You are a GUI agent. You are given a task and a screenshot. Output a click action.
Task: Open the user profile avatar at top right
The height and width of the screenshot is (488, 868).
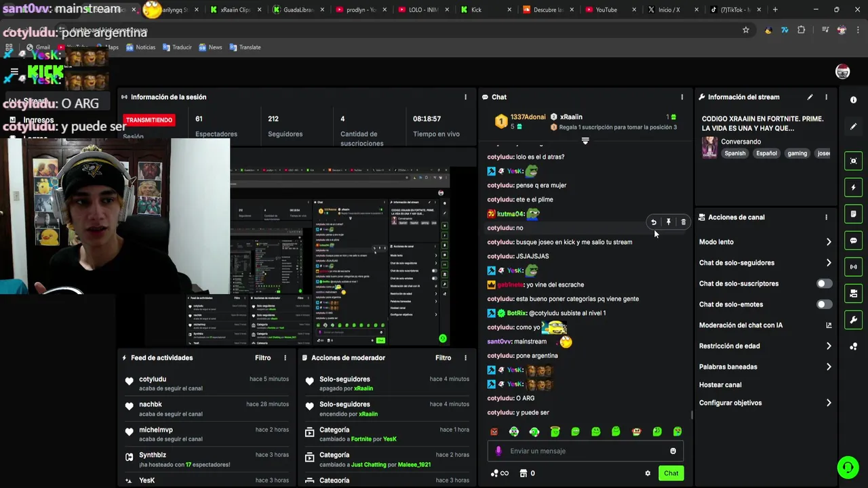pyautogui.click(x=842, y=72)
